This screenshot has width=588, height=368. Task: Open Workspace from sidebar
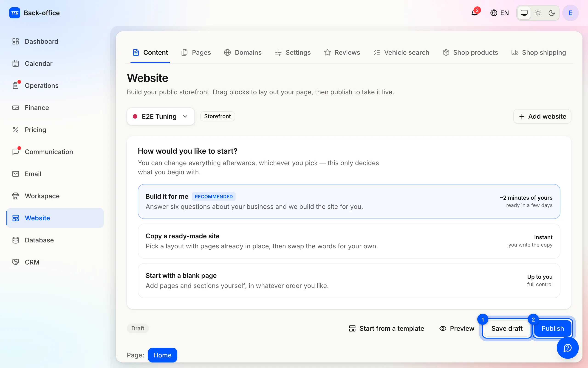[x=55, y=196]
